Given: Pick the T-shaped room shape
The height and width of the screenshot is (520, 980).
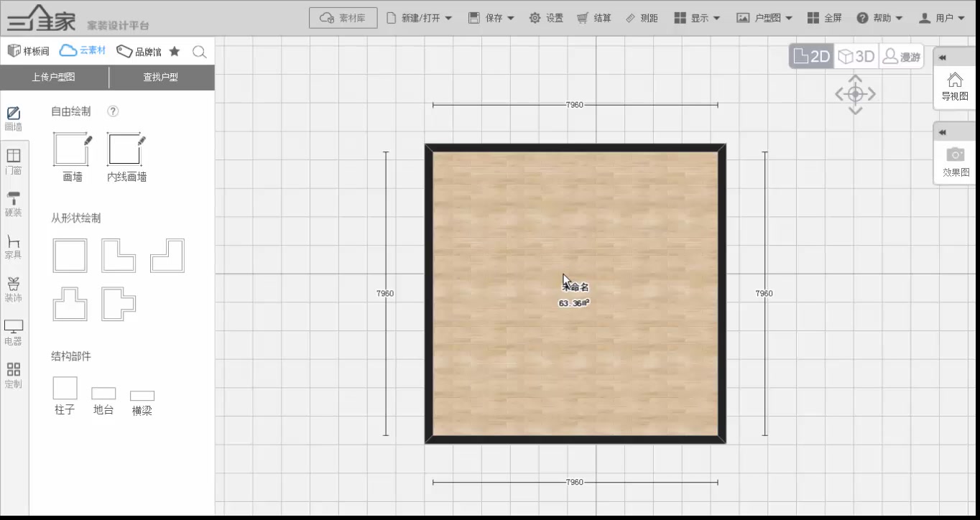Looking at the screenshot, I should [70, 304].
